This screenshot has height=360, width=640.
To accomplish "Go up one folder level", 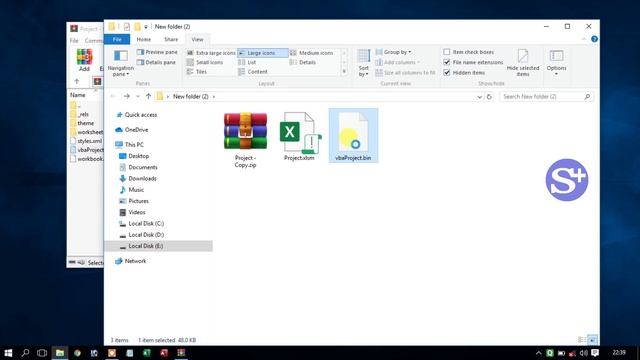I will click(x=148, y=97).
